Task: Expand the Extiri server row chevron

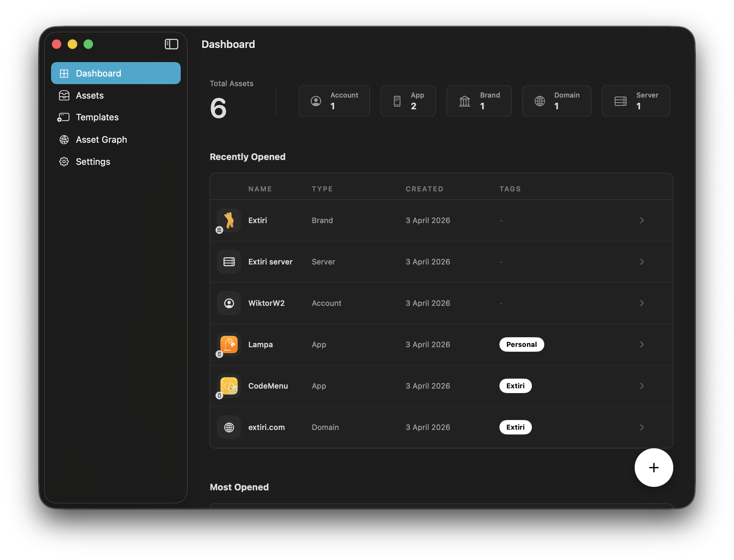Action: click(642, 262)
